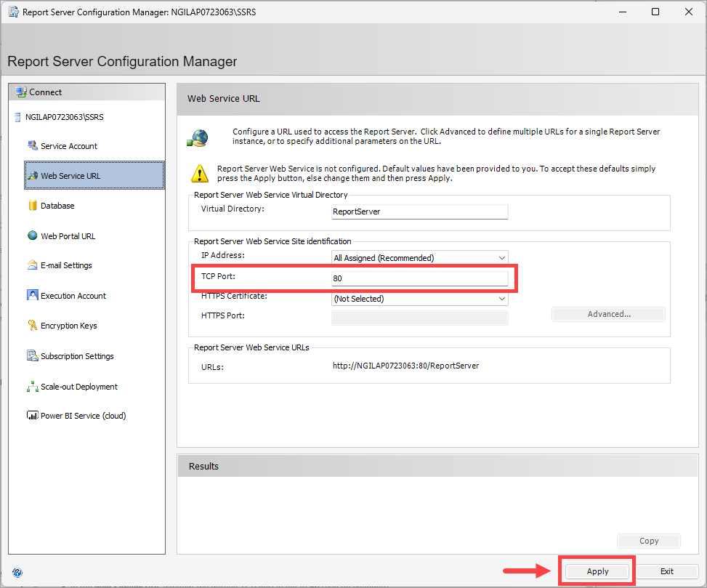Click the Execution Account user icon

33,295
